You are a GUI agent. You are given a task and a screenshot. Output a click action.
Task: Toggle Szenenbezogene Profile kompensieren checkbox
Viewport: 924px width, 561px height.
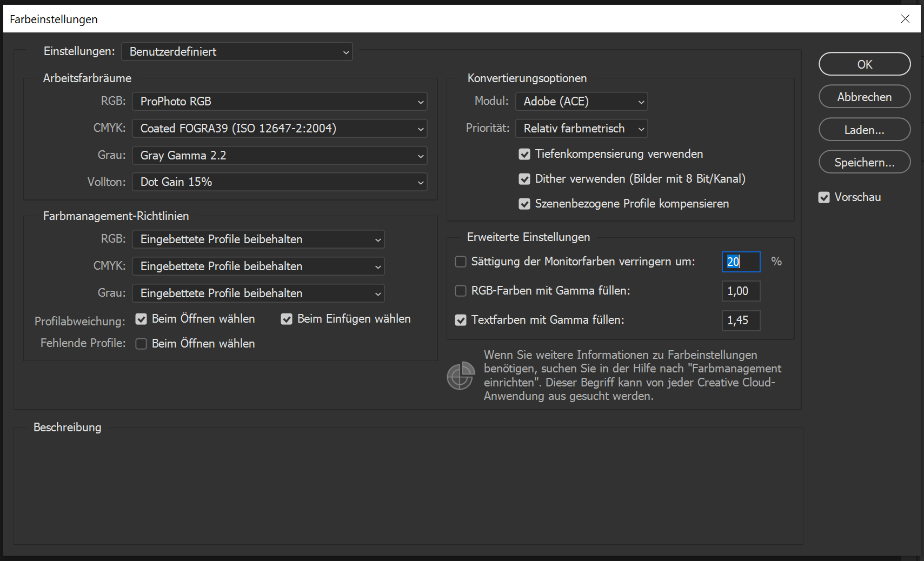point(524,204)
